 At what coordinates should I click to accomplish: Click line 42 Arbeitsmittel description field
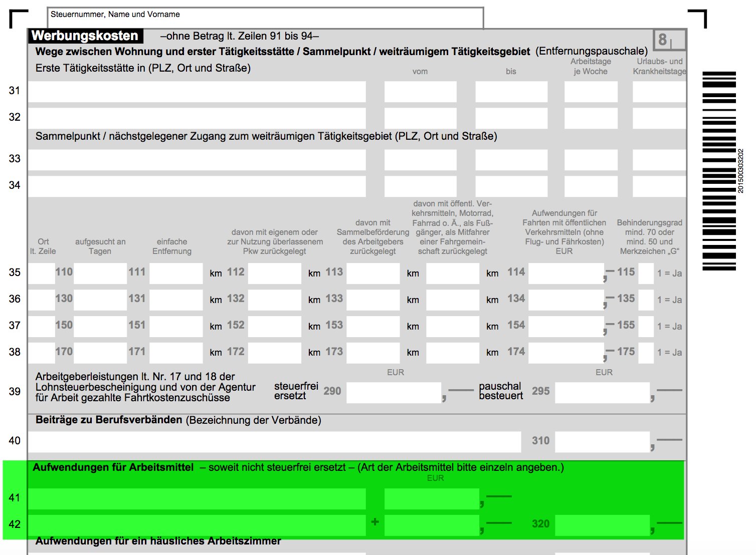197,525
